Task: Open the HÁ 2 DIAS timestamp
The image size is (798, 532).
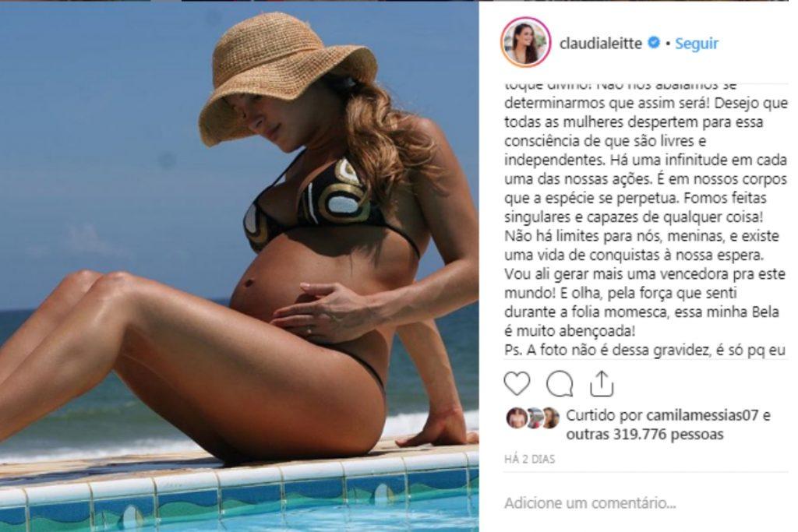Action: coord(529,460)
